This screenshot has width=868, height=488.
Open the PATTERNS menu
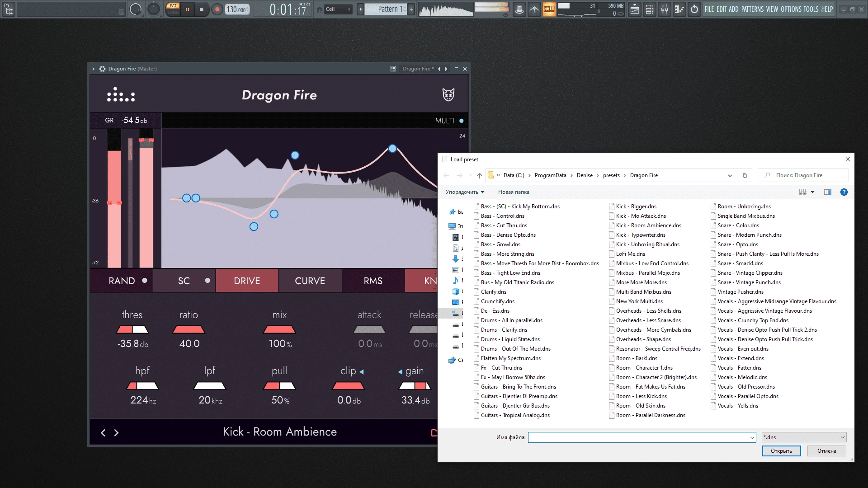(752, 9)
